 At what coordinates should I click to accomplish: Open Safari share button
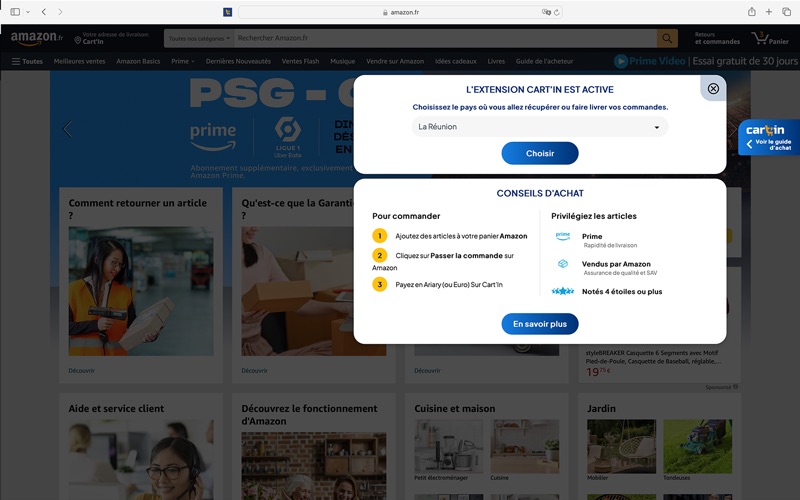tap(752, 12)
